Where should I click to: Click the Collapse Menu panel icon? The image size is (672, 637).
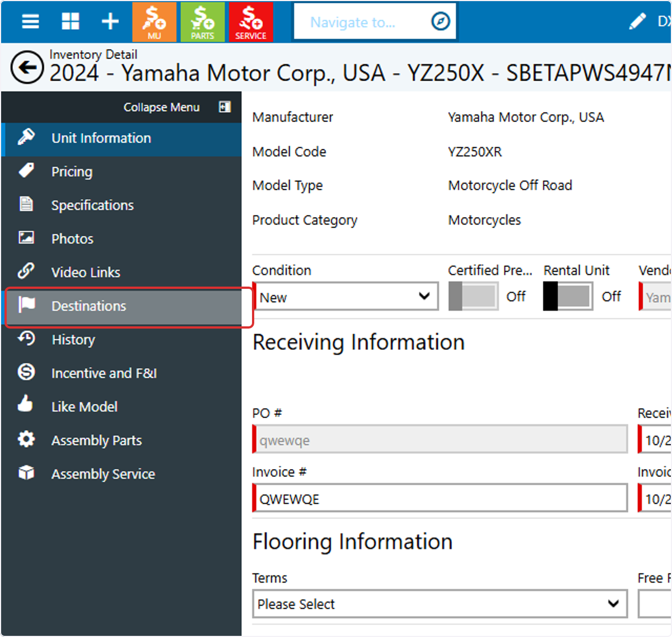(225, 107)
